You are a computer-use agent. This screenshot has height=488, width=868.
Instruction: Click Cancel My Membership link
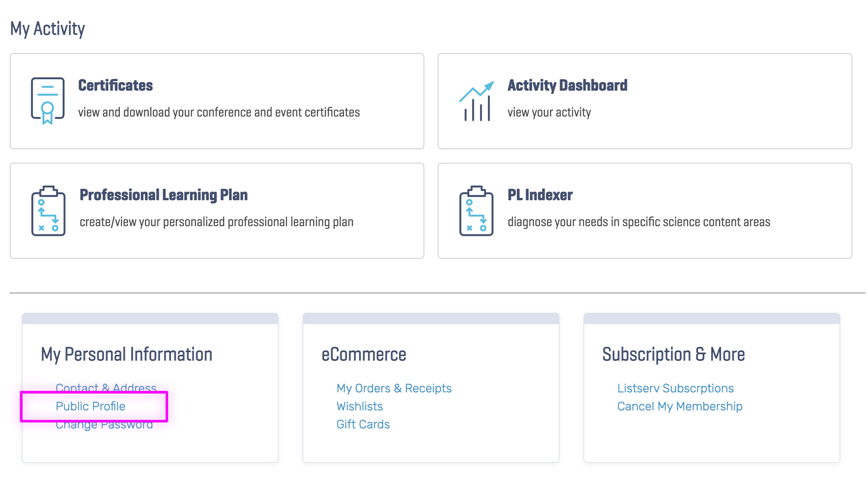(x=680, y=406)
